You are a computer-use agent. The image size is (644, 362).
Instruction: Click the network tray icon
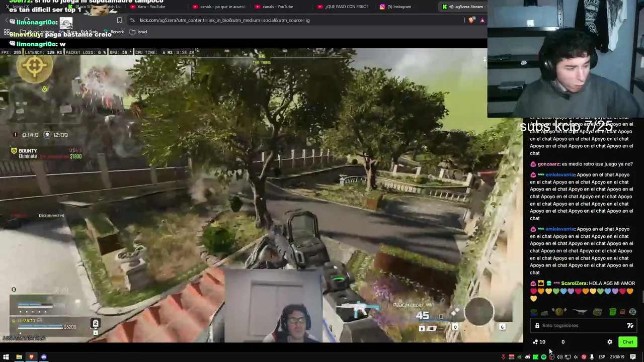(x=568, y=357)
